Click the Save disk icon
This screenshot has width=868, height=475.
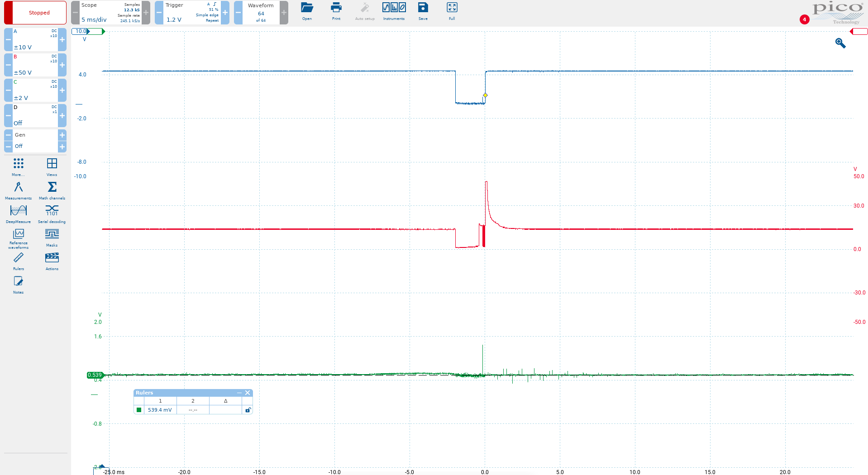pyautogui.click(x=423, y=12)
